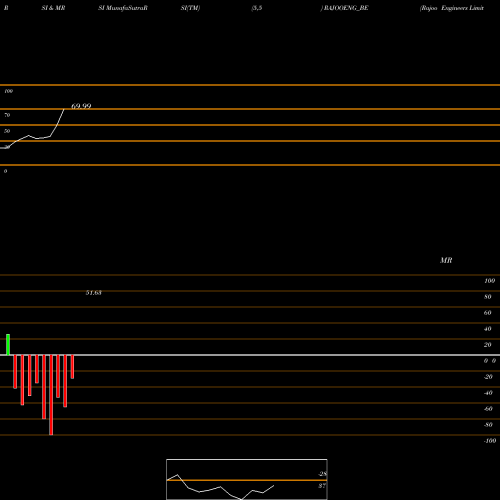Click the Rajoo Engineers company name text
The image size is (500, 500).
[x=452, y=8]
